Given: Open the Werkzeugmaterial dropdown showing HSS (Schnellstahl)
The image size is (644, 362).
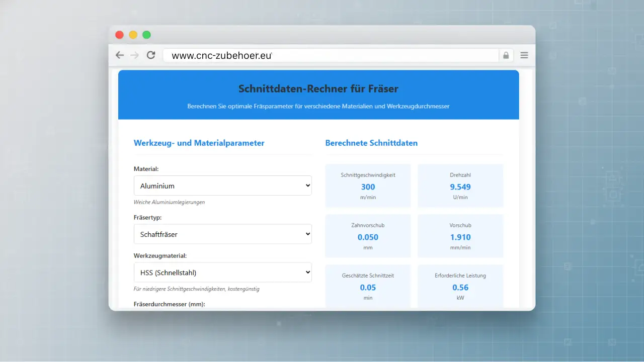Looking at the screenshot, I should point(223,273).
